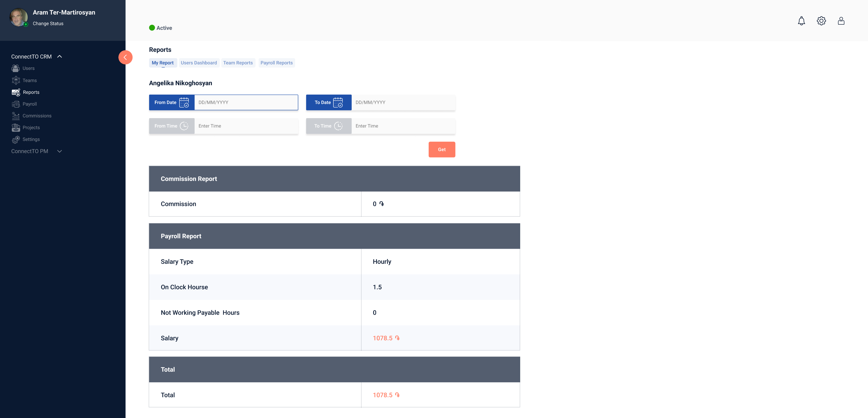Open the notifications bell
Viewport: 868px width, 418px height.
[801, 21]
